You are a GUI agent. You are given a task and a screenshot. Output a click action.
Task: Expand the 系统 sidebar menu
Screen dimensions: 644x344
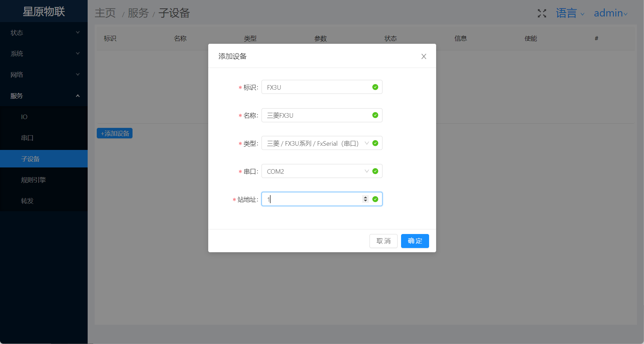[44, 54]
